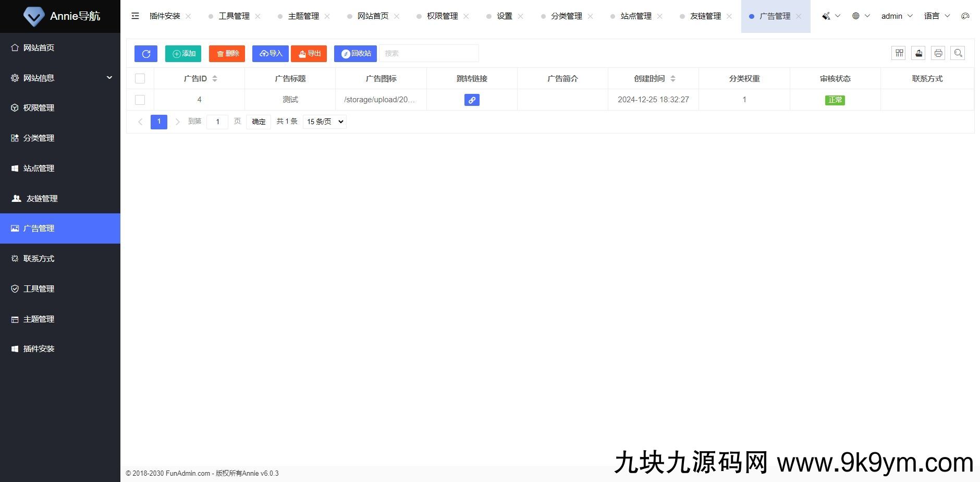Open the admin user dropdown
Viewport: 980px width, 482px height.
pyautogui.click(x=897, y=16)
